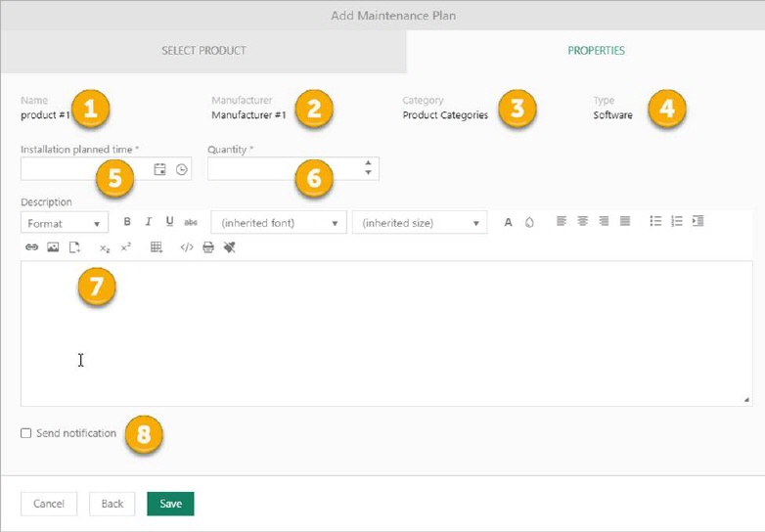Center-align the description text
Screen dimensions: 765x532
[582, 222]
